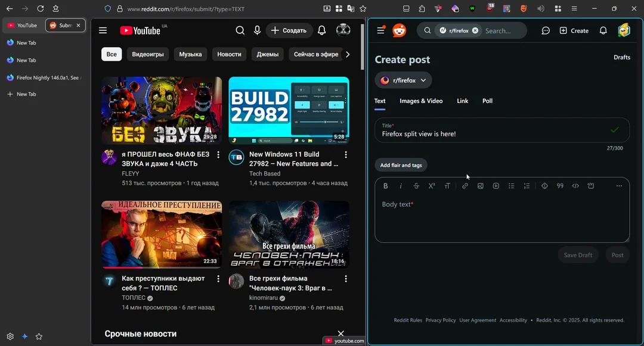The width and height of the screenshot is (644, 346).
Task: Insert a video into the post body
Action: [496, 185]
